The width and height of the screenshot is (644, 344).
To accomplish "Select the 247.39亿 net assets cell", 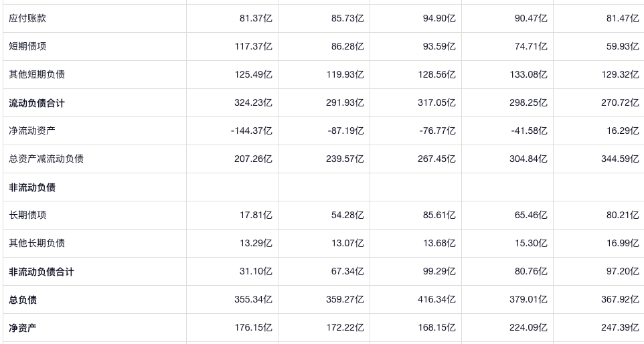I will click(x=620, y=328).
